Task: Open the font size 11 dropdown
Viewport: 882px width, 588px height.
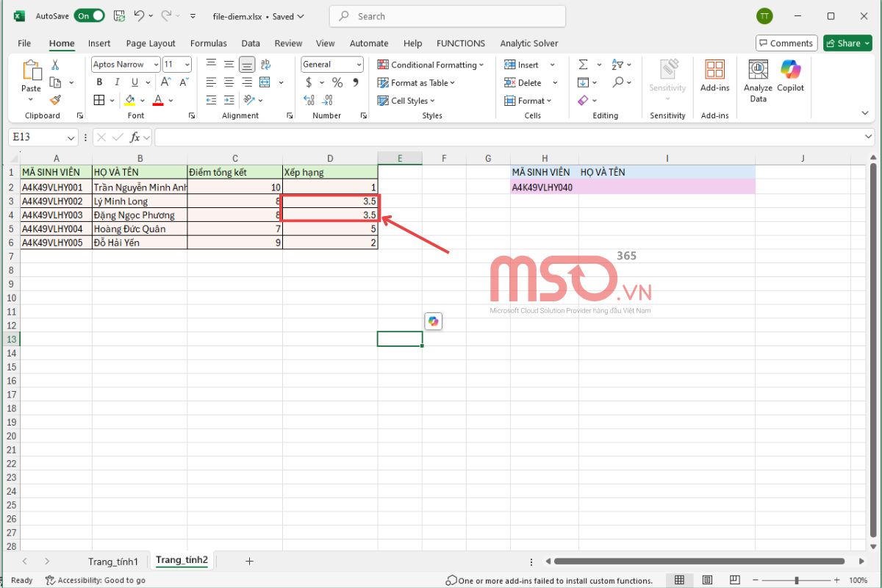Action: click(x=187, y=65)
